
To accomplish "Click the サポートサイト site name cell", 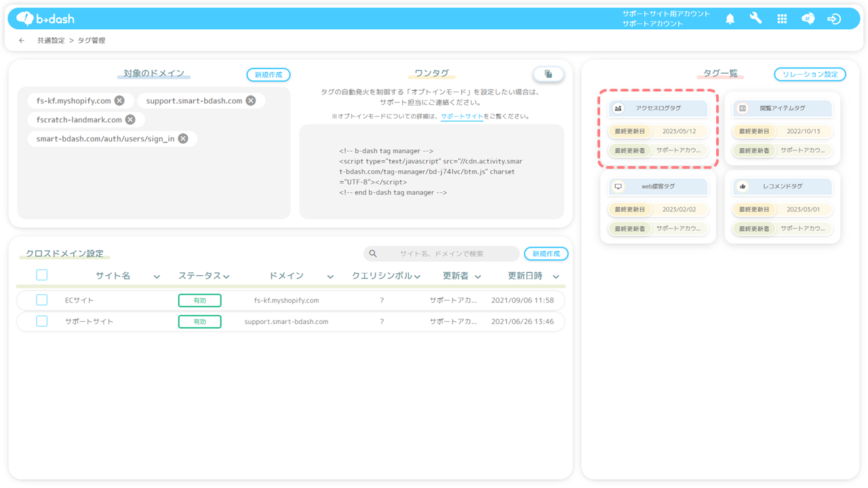I will coord(89,321).
